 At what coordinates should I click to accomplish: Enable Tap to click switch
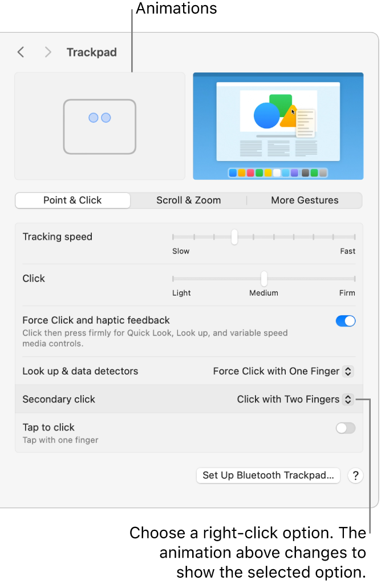[x=346, y=428]
